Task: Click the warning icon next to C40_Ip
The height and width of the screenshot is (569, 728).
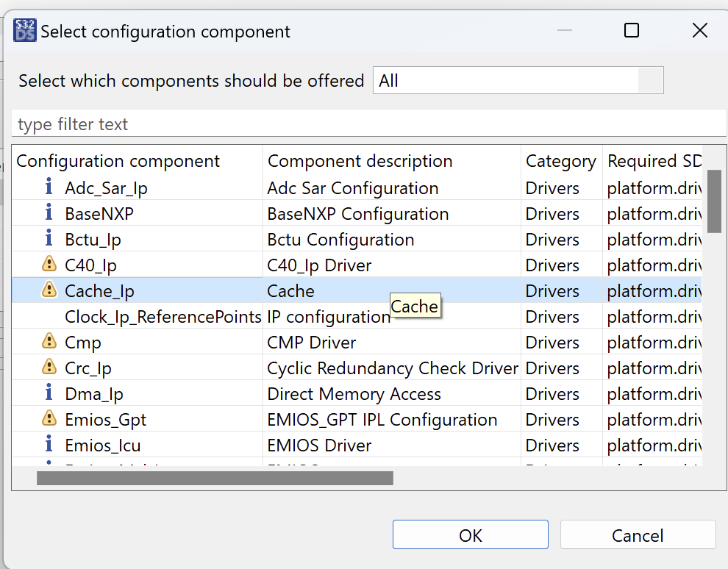Action: (49, 265)
